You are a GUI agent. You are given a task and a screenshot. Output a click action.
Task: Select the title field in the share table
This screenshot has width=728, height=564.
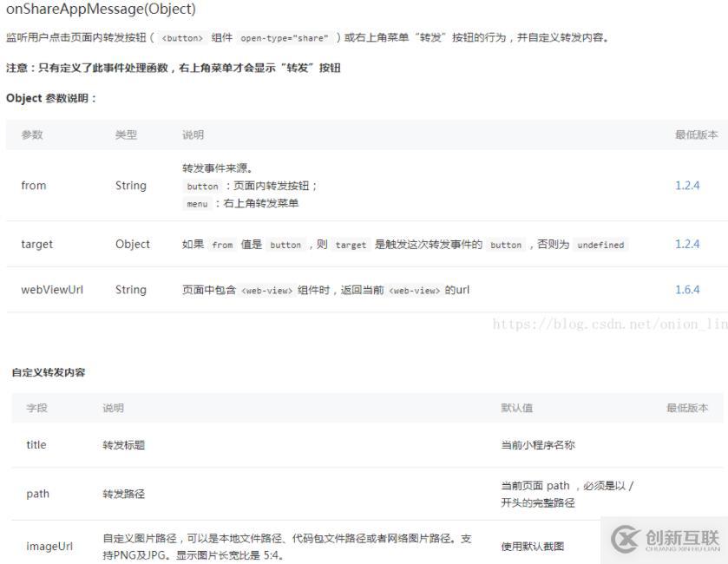point(36,444)
